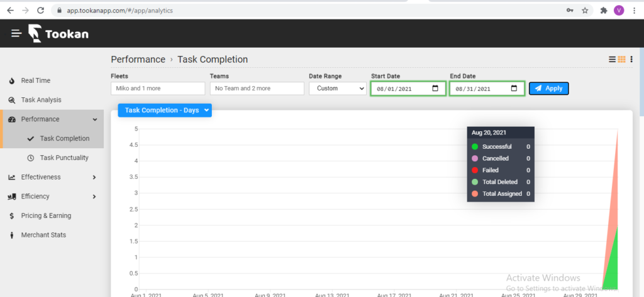Open the saved password key icon

[x=570, y=11]
